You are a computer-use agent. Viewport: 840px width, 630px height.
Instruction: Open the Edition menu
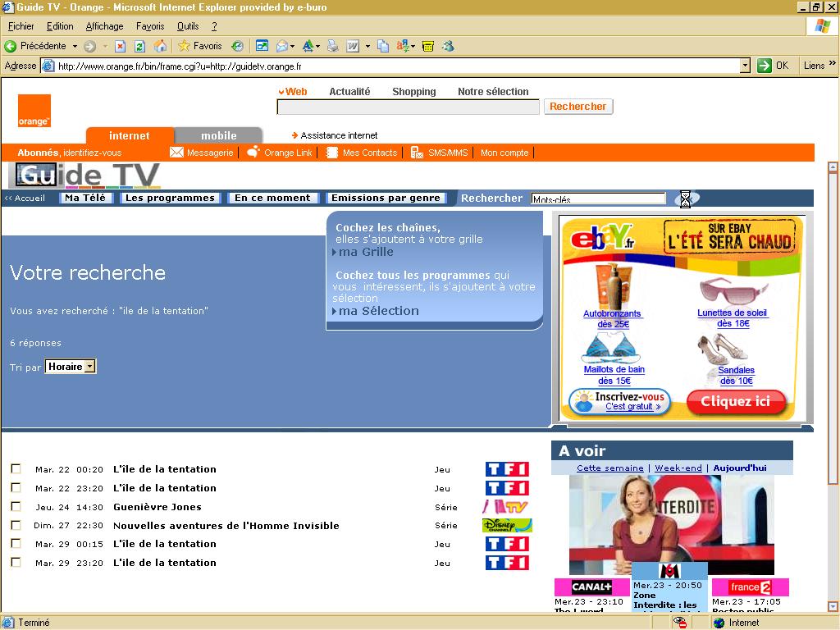pyautogui.click(x=60, y=26)
